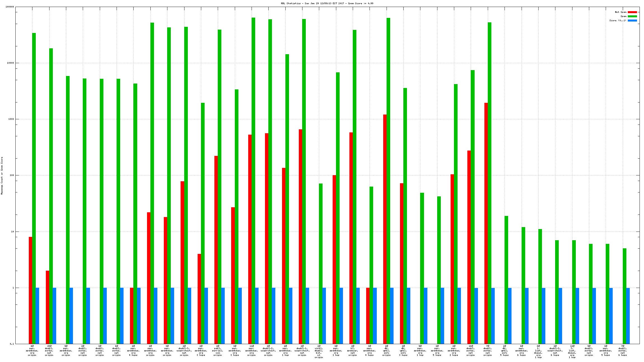Click the Message Count y-axis label
The image size is (644, 362).
click(2, 175)
